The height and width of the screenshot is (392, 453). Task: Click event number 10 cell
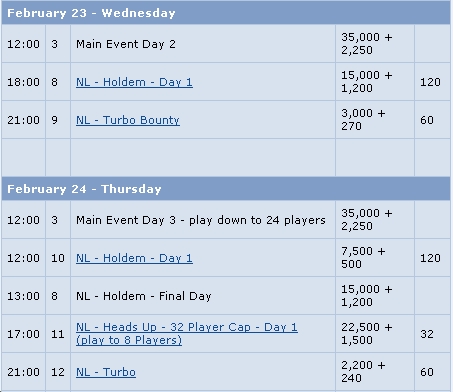tap(58, 258)
